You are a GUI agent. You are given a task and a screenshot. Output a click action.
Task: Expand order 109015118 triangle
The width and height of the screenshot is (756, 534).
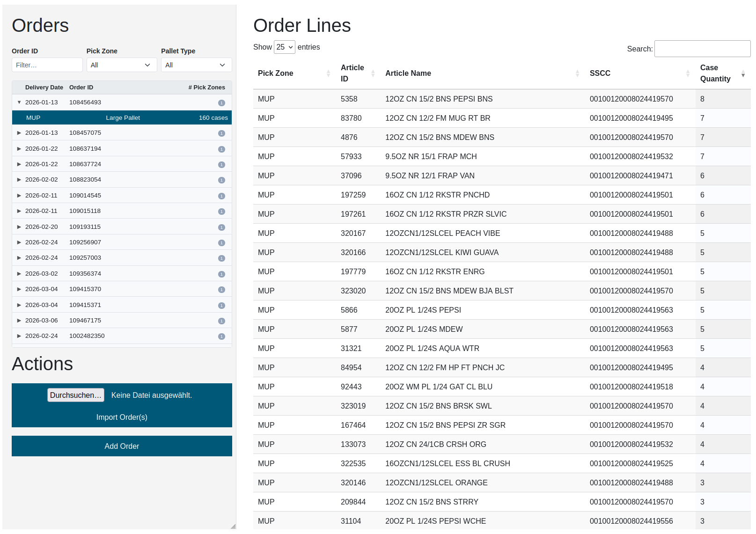coord(19,211)
